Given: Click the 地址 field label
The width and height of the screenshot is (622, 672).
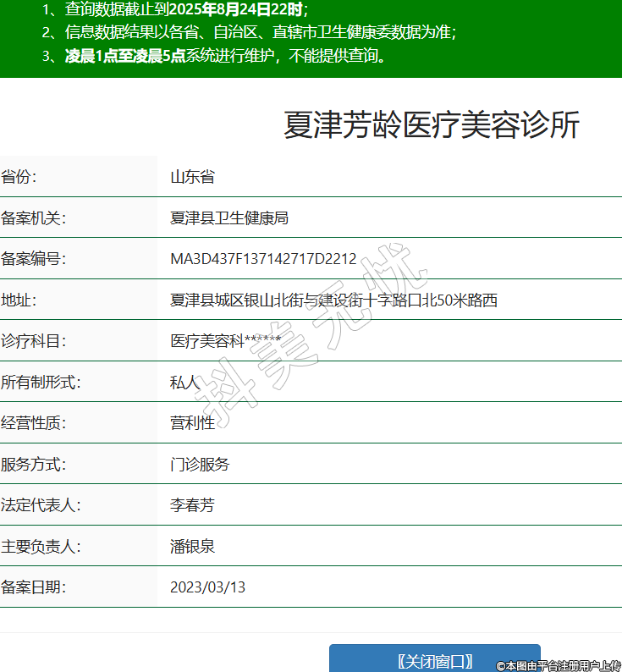Looking at the screenshot, I should (19, 300).
